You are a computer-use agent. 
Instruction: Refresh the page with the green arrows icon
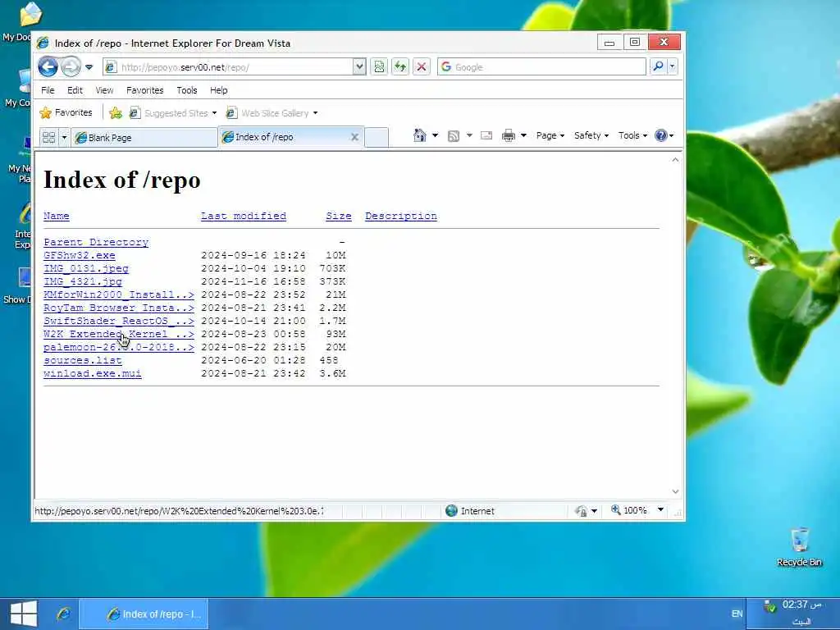[x=400, y=67]
